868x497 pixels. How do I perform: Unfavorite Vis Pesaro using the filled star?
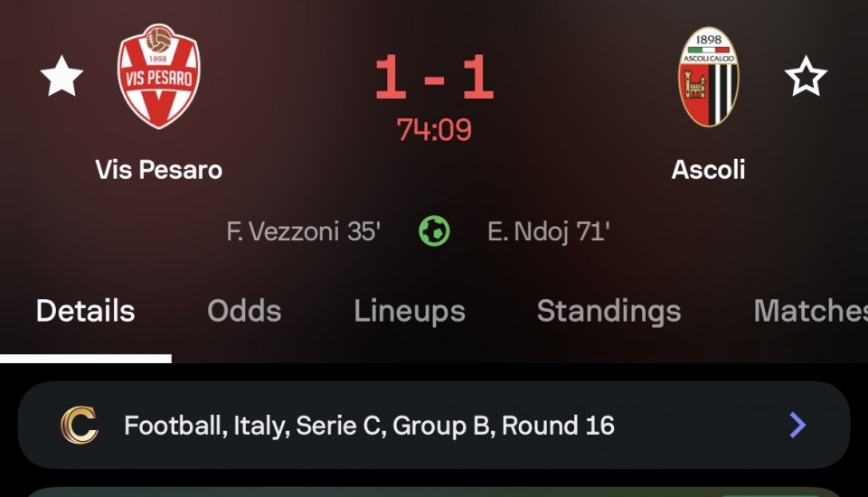click(61, 77)
